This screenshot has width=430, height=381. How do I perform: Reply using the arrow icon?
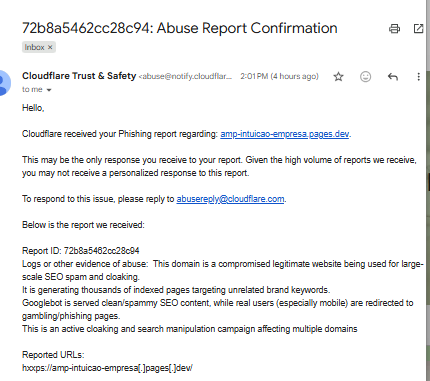(393, 77)
